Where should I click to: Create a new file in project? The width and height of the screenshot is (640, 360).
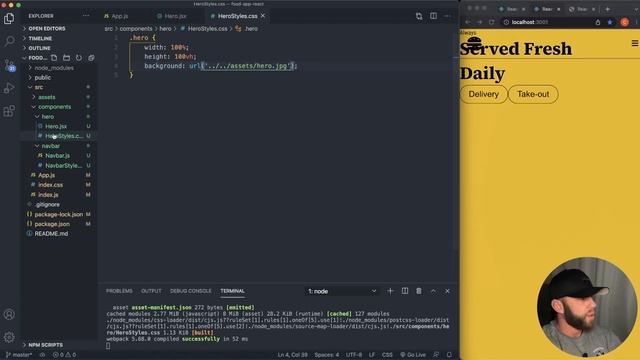click(54, 58)
